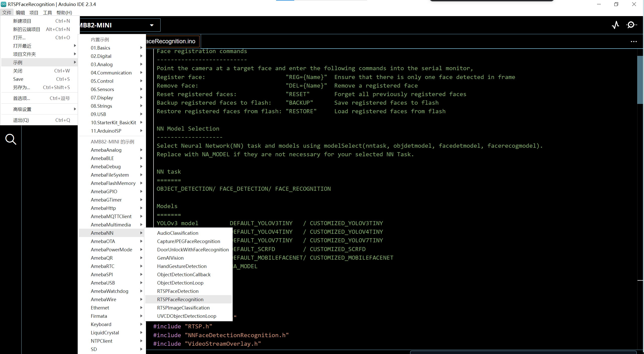Open the RTSPImageClassification example
644x354 pixels.
tap(189, 308)
